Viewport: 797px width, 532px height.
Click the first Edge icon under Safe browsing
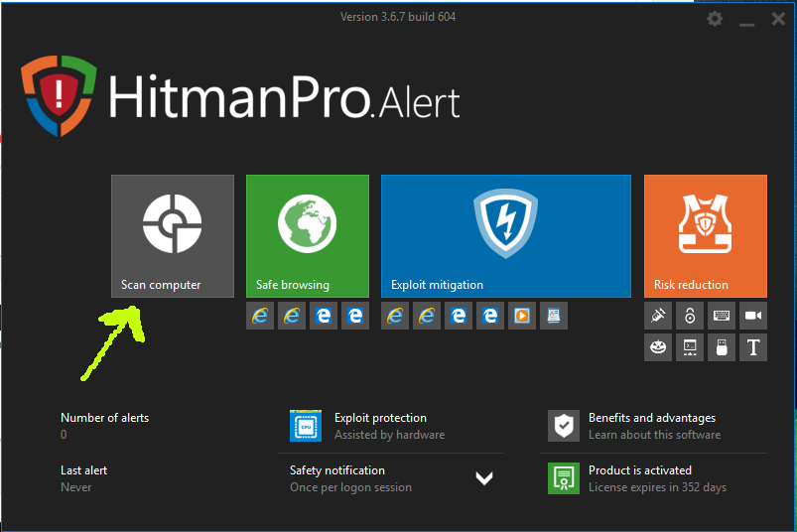[x=324, y=316]
